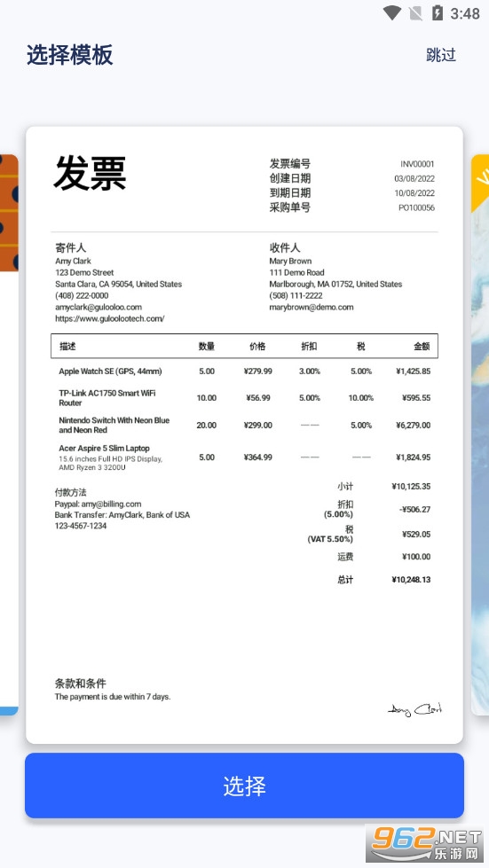Tap the 条款和条件 terms section
Viewport: 489px width, 868px height.
(113, 690)
